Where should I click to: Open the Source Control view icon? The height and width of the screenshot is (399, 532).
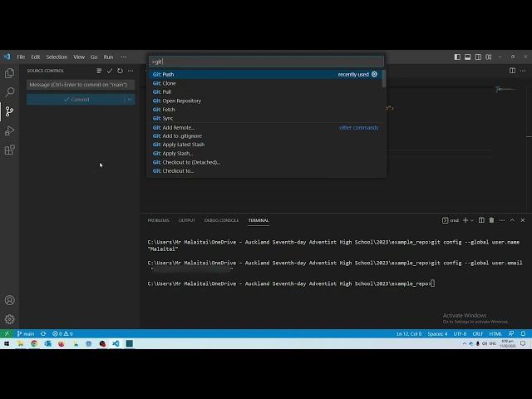9,111
